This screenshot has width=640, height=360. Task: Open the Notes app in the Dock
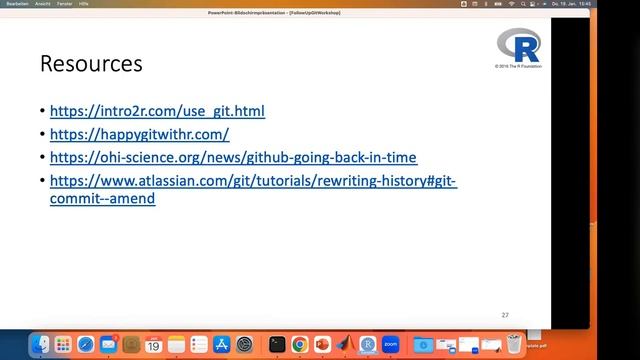point(176,345)
